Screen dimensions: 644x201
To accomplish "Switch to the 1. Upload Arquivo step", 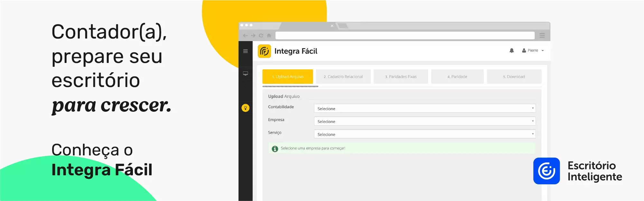I will click(288, 77).
